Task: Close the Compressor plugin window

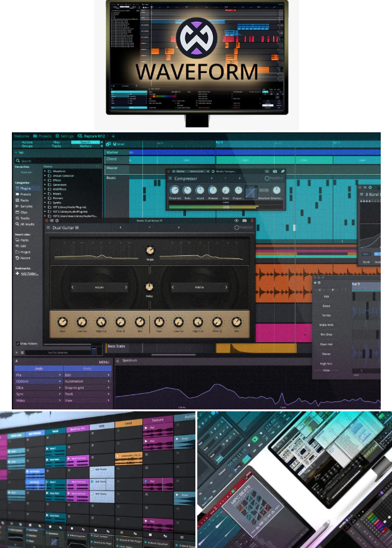Action: [169, 172]
